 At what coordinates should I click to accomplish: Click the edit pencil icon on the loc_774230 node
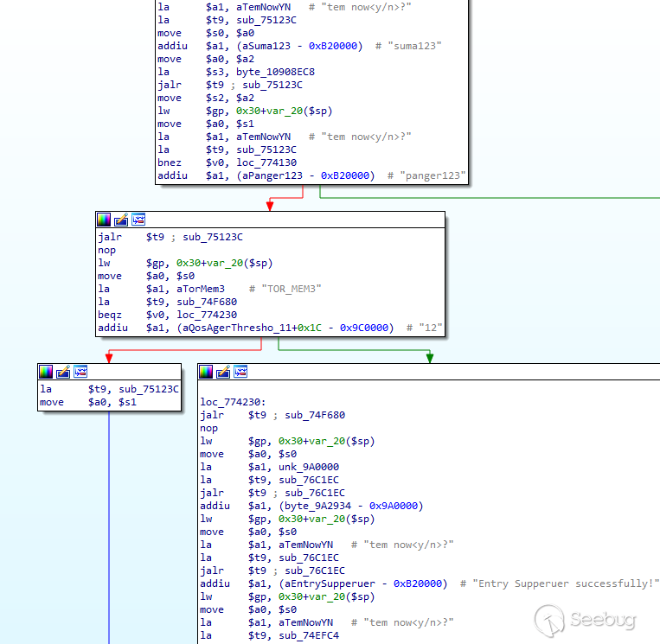(223, 372)
